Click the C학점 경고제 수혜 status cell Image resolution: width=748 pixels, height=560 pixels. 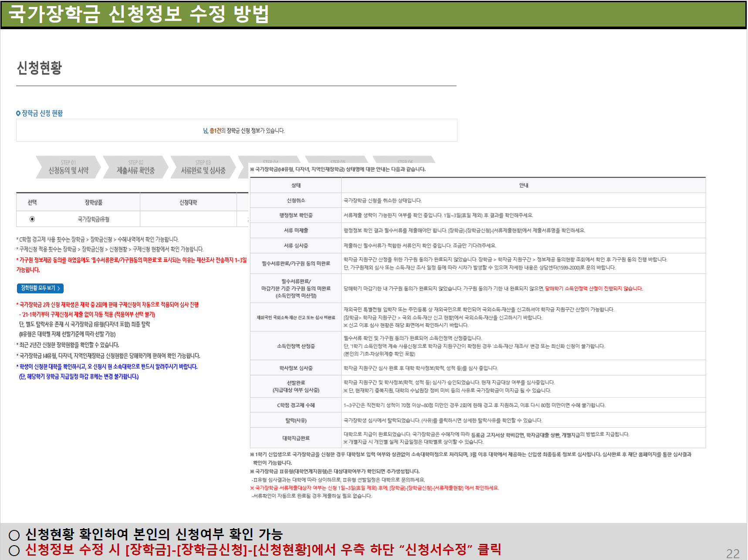296,405
